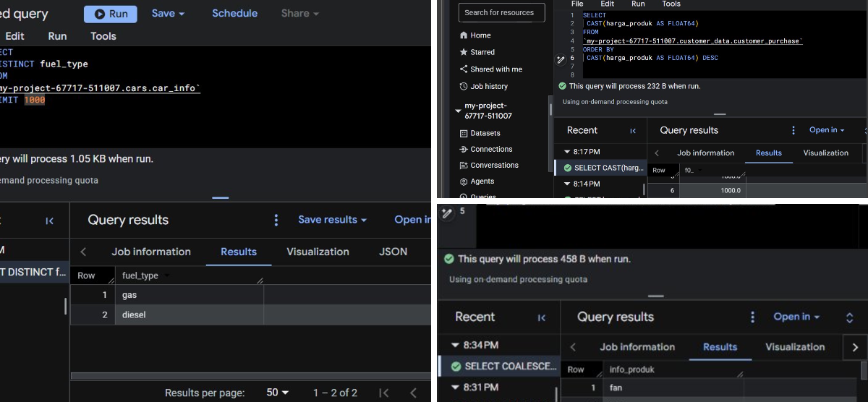Grab the pane divider handle above Query results, fuel_type window

pyautogui.click(x=221, y=197)
